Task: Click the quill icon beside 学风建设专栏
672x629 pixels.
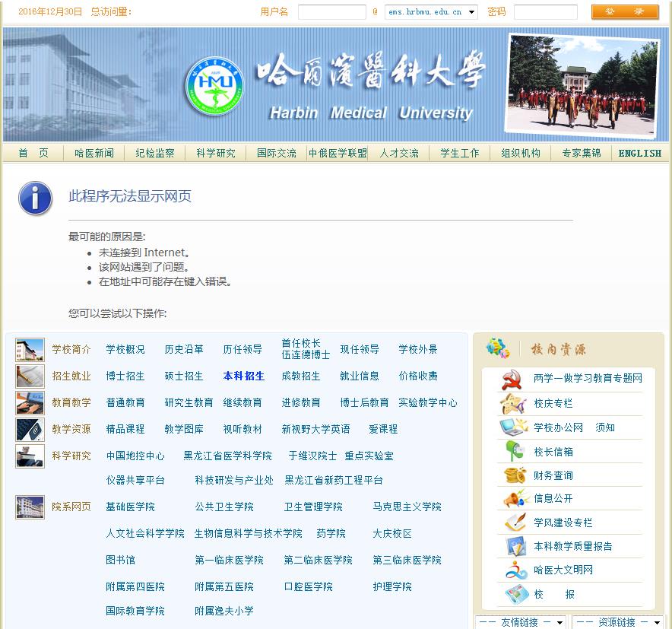Action: [515, 523]
